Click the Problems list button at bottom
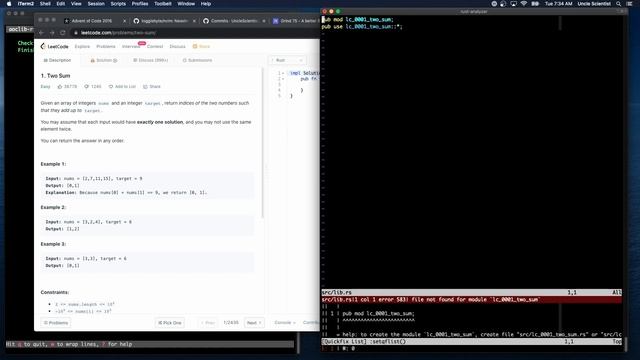640x360 pixels. pos(56,323)
